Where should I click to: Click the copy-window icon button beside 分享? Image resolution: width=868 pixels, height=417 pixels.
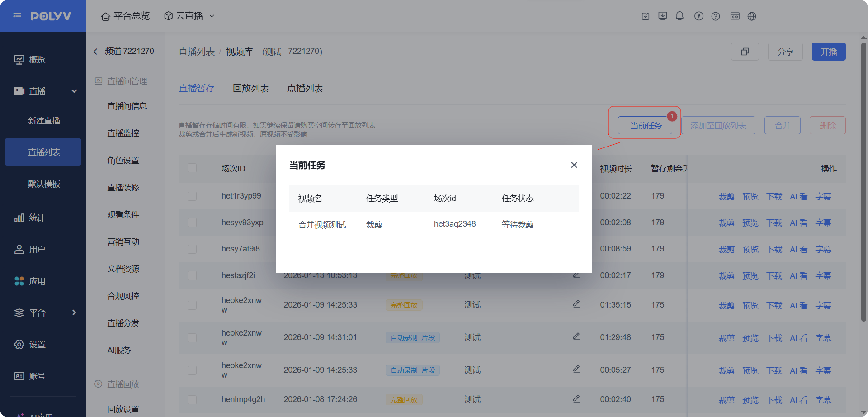coord(745,52)
